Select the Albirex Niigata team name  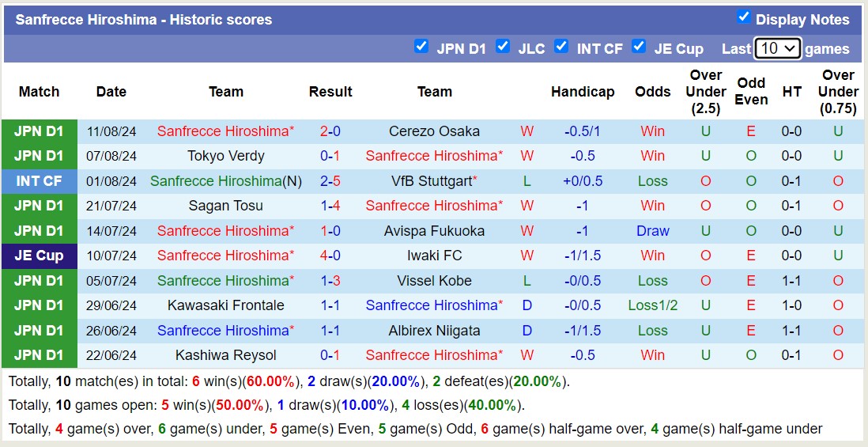tap(434, 331)
